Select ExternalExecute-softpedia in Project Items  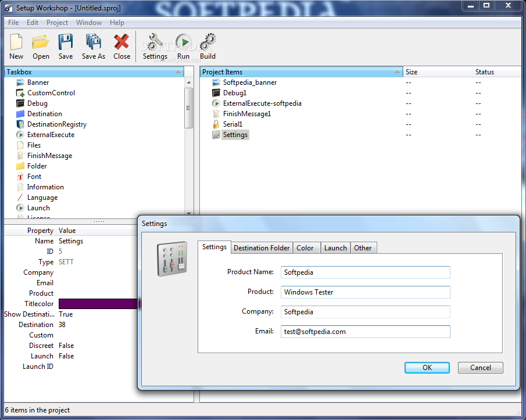click(262, 103)
